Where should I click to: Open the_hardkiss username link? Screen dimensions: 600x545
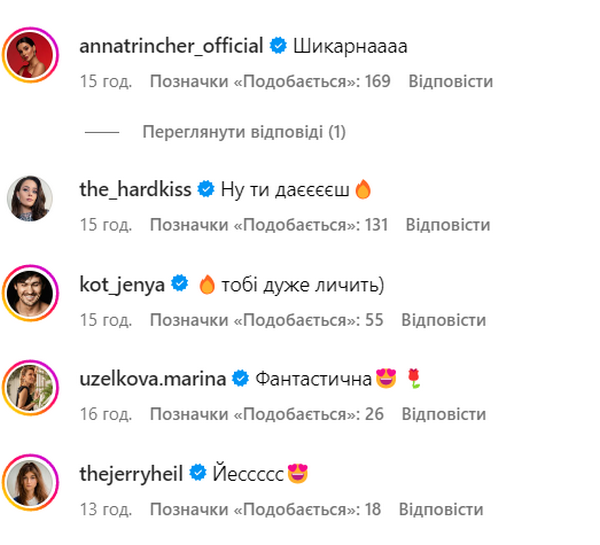135,189
